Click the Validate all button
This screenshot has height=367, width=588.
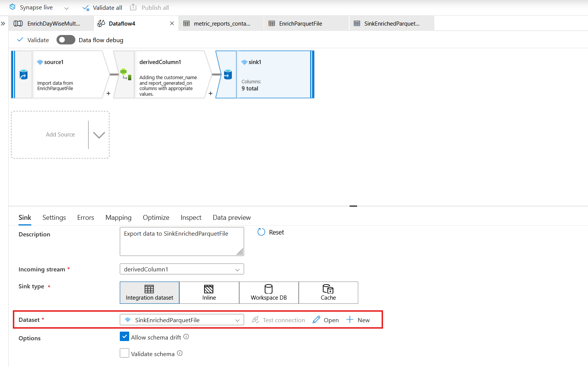pyautogui.click(x=102, y=7)
